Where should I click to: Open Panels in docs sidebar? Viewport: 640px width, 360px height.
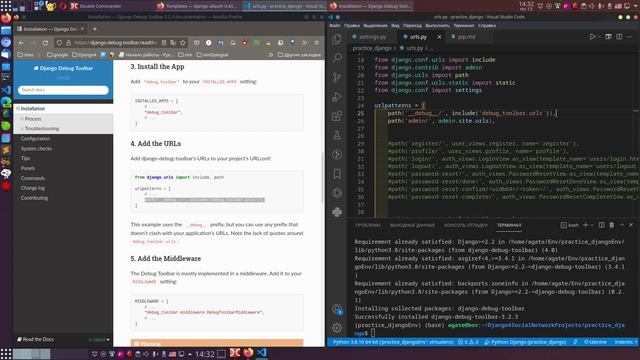click(28, 168)
